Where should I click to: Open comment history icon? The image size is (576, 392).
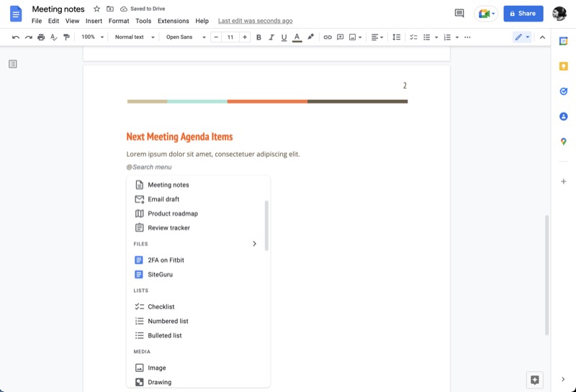(459, 14)
